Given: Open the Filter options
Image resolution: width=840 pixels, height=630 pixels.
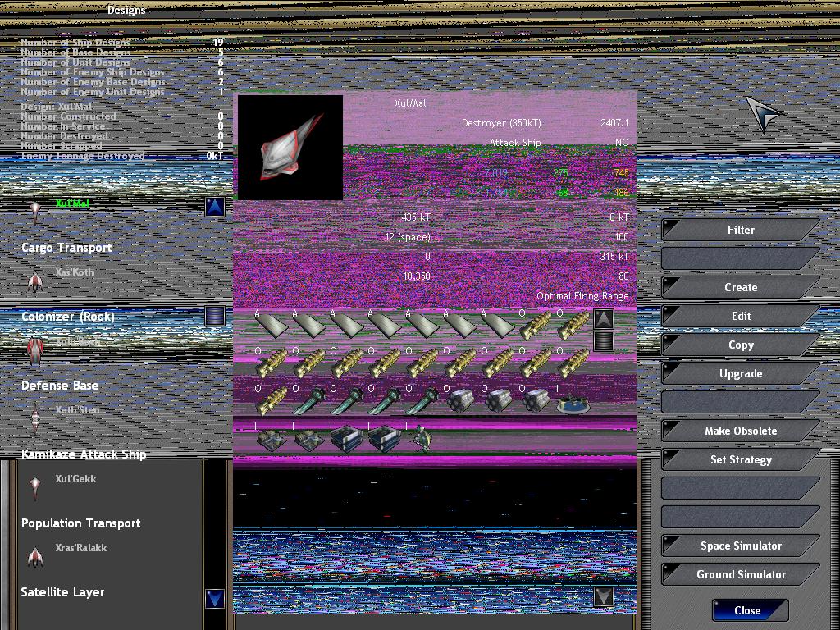Looking at the screenshot, I should click(x=740, y=231).
